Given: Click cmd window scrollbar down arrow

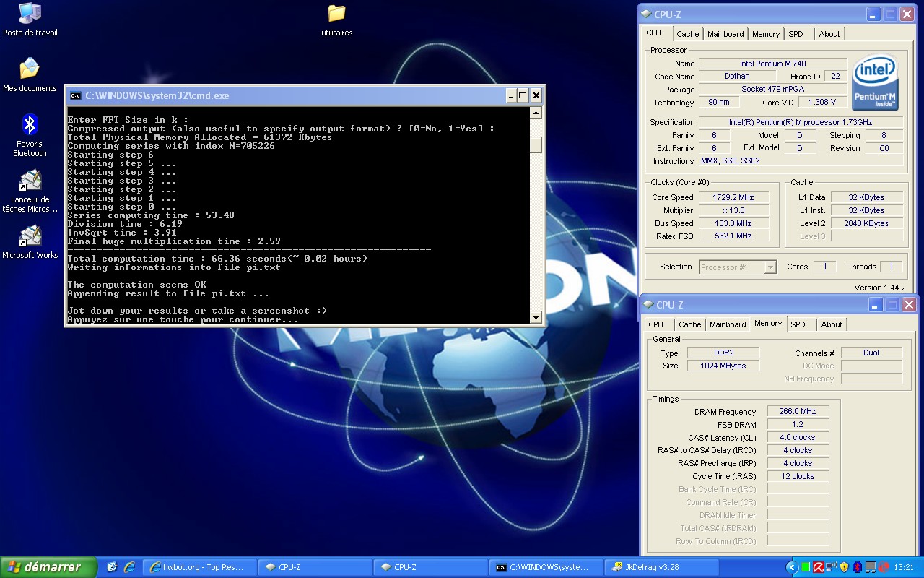Looking at the screenshot, I should pyautogui.click(x=536, y=316).
